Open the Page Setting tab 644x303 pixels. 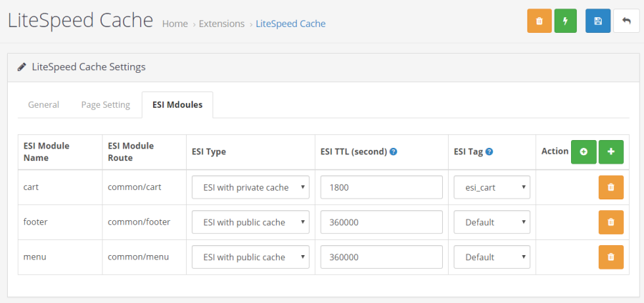pos(105,105)
